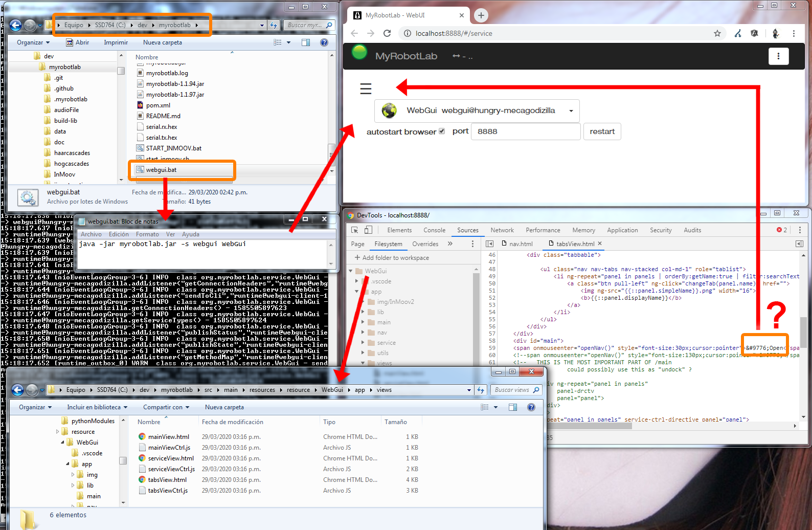812x530 pixels.
Task: Expand the img folder in bottom Explorer tree
Action: [x=73, y=475]
